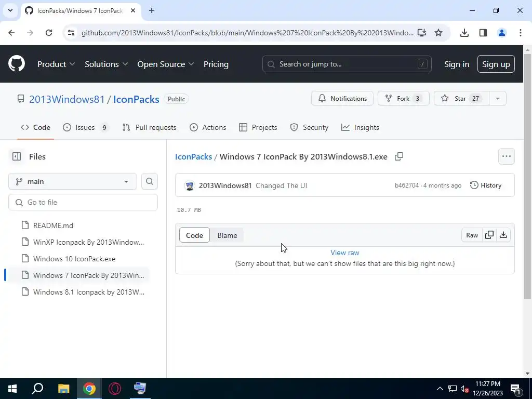Go back to previous page
The image size is (532, 399).
(11, 33)
